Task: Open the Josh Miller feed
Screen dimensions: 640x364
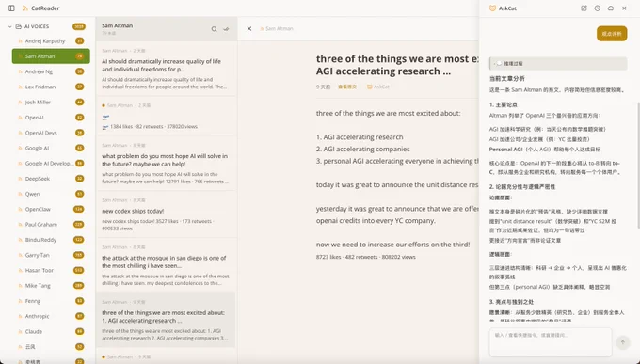Action: [x=51, y=102]
